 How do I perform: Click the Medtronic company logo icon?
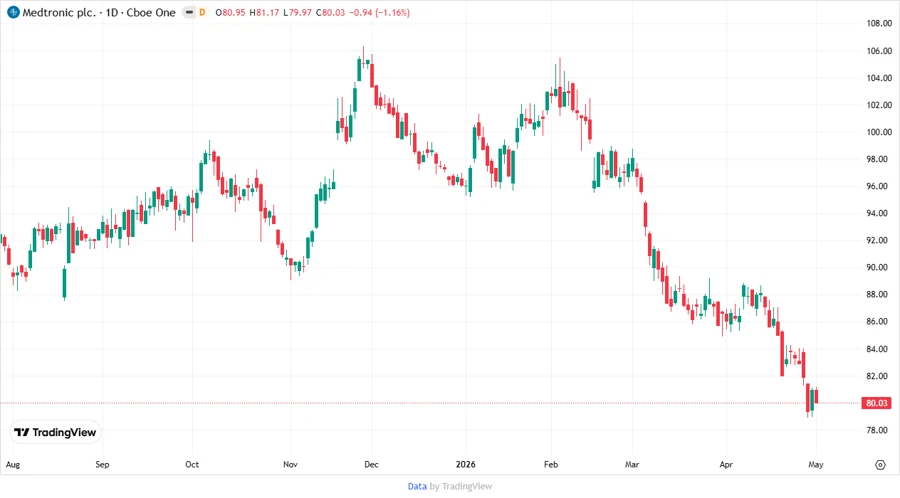pos(13,13)
